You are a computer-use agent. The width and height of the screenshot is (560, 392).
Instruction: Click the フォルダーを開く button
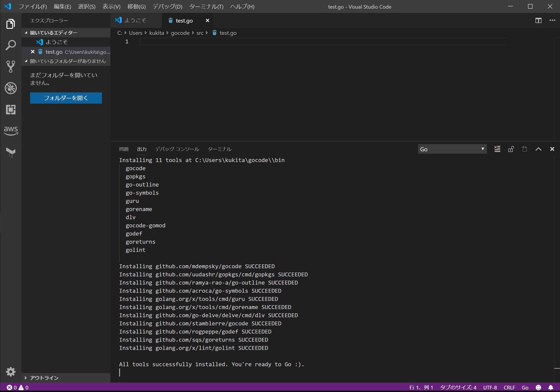(x=66, y=98)
